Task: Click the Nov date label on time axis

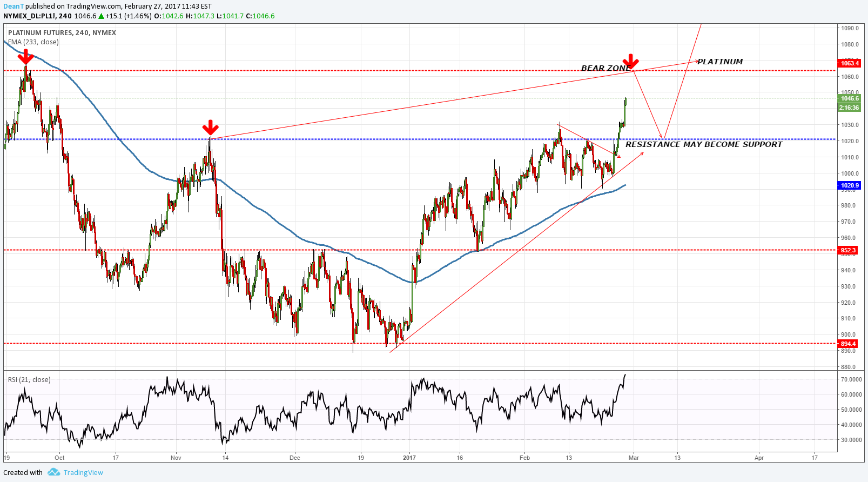Action: (x=176, y=458)
